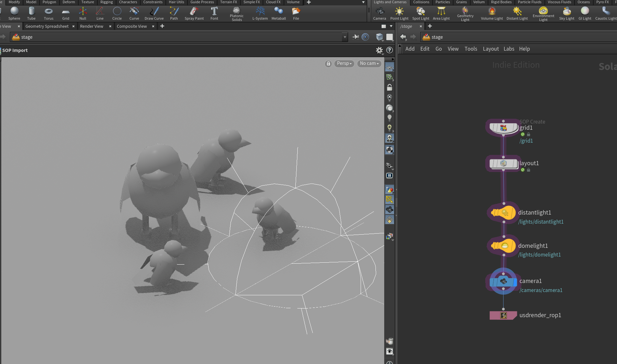
Task: Toggle the pin on the viewer pane
Action: pos(355,37)
